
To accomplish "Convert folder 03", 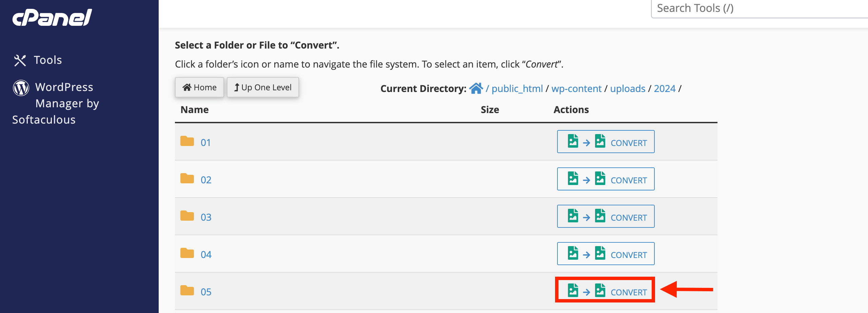I will tap(606, 216).
